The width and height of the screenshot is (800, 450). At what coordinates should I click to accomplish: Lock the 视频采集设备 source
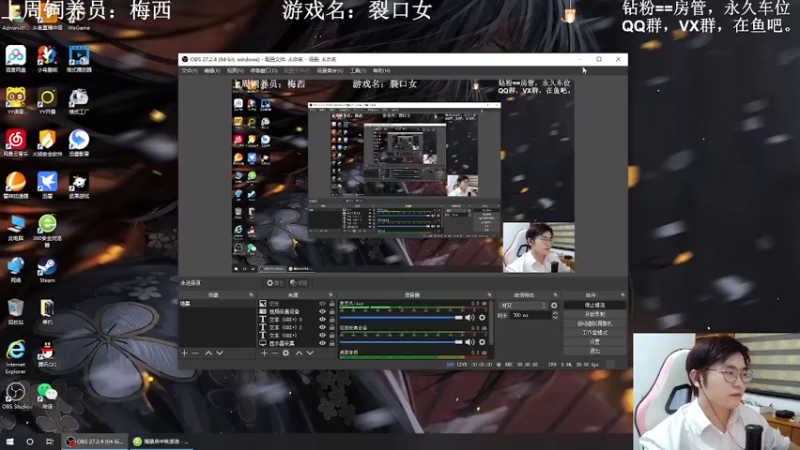[332, 311]
